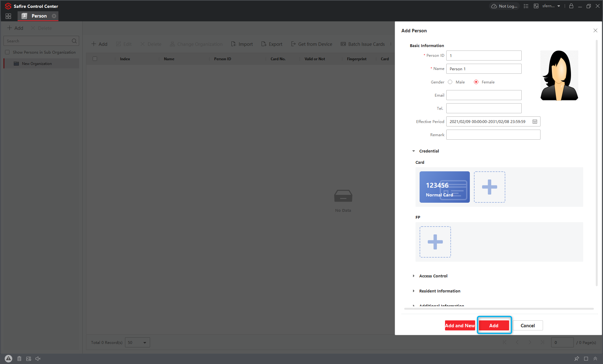The width and height of the screenshot is (603, 364).
Task: Click Import in the person toolbar
Action: (242, 44)
